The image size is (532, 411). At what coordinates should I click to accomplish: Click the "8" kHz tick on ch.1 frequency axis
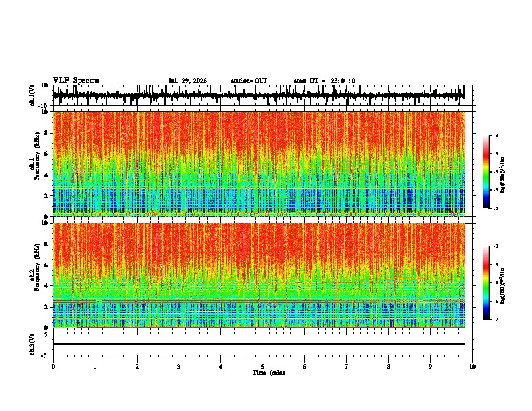click(x=46, y=133)
